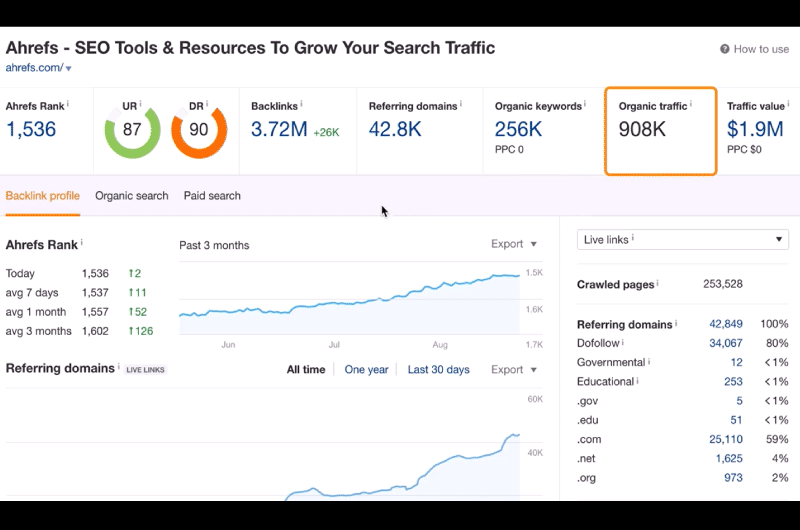800x530 pixels.
Task: Click the How to use help icon
Action: [724, 49]
